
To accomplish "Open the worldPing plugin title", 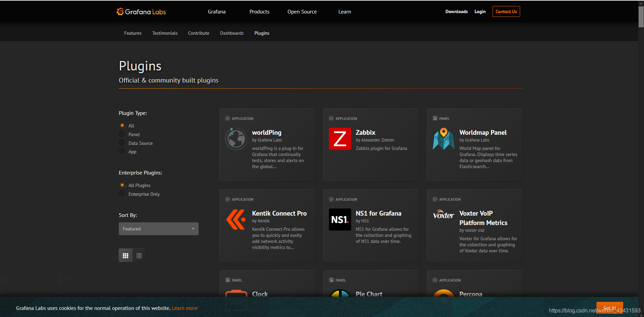I will 267,133.
